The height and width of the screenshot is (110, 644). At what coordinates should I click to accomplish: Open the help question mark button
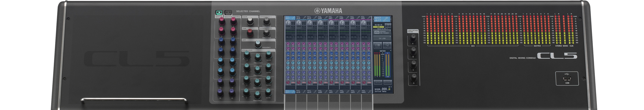[388, 25]
